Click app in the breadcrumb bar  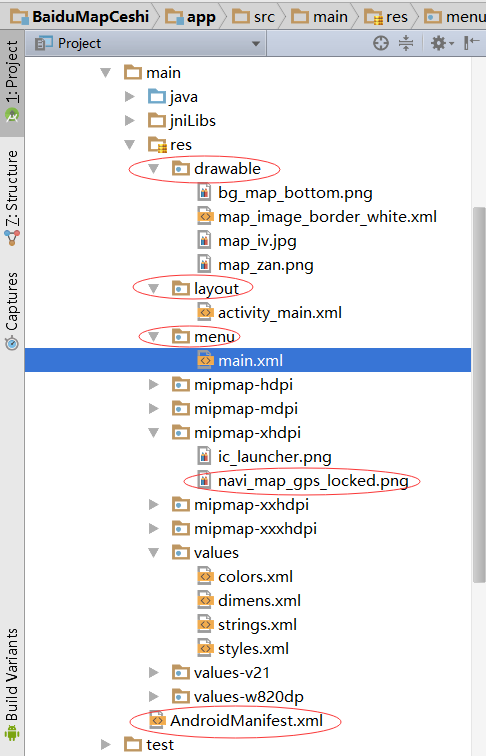(x=190, y=17)
